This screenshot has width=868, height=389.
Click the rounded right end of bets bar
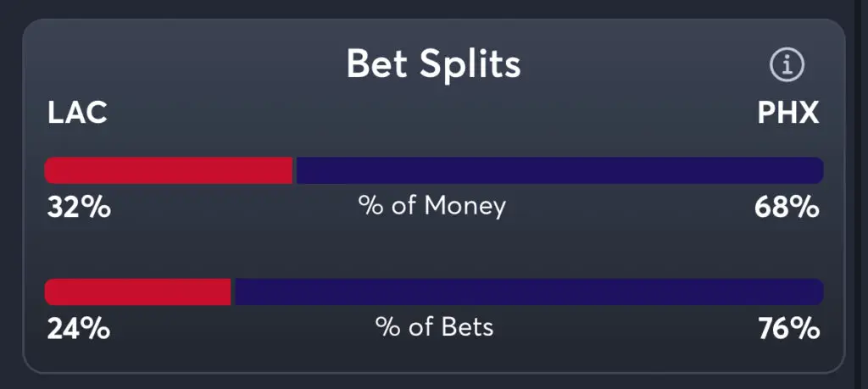coord(817,292)
